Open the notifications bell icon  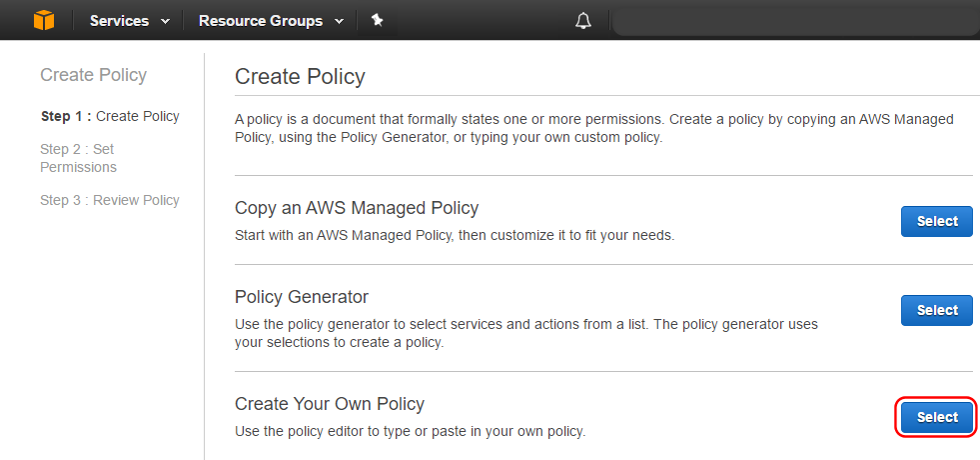tap(583, 21)
